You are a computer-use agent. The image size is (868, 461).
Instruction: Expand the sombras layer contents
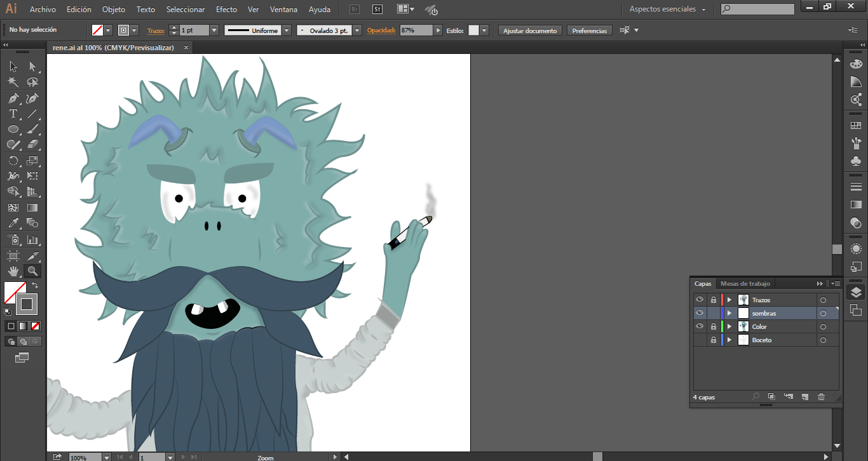[x=729, y=313]
